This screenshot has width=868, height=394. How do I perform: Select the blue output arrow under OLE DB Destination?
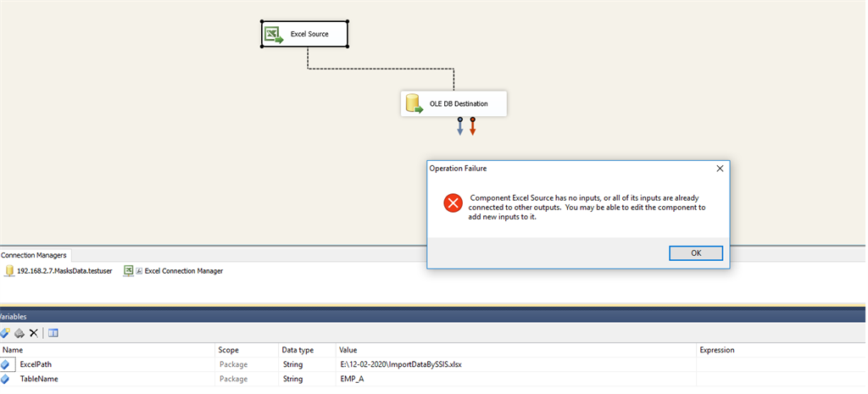click(459, 126)
